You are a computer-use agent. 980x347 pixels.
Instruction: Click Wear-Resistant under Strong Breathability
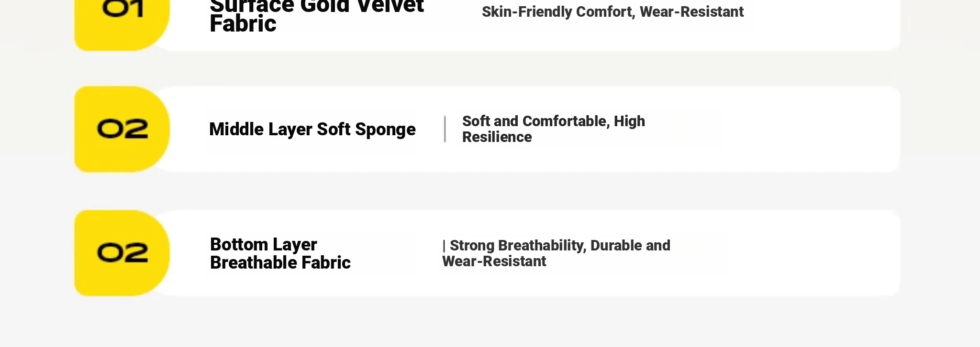[x=494, y=261]
